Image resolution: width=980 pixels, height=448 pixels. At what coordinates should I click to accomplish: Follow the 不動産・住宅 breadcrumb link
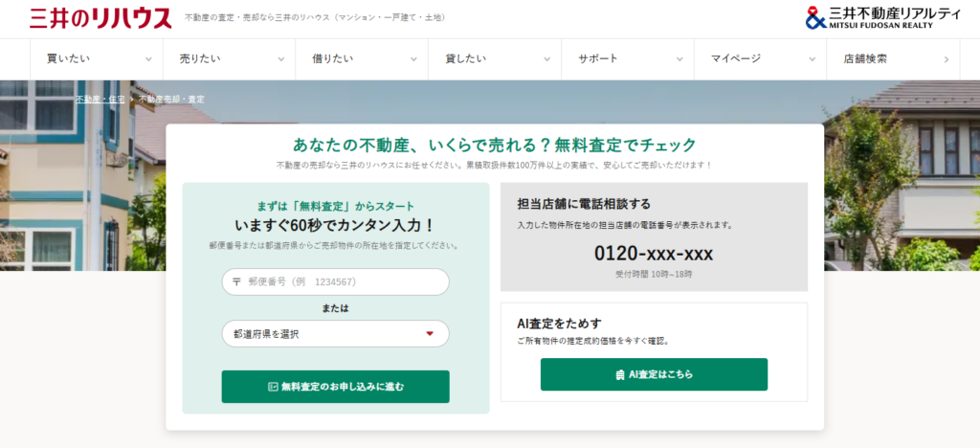click(x=100, y=100)
